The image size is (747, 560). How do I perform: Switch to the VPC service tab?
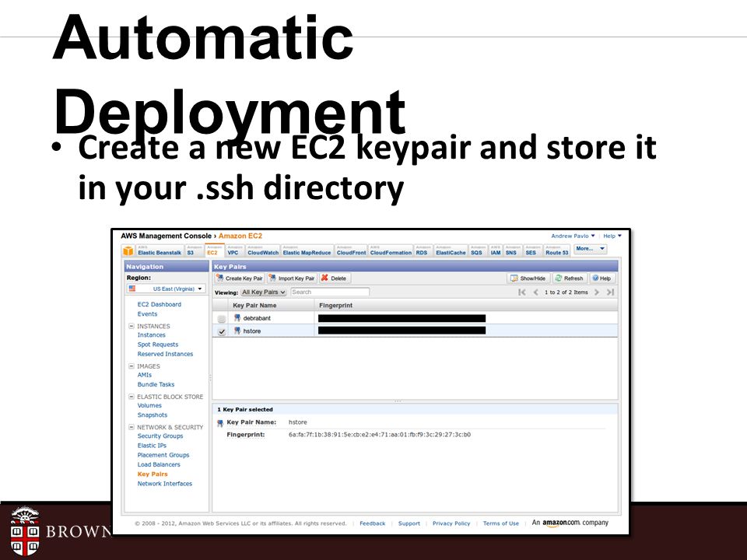point(233,250)
